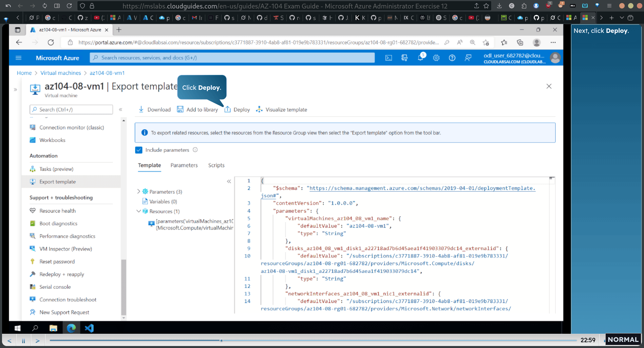The image size is (644, 348).
Task: Click the Deploy button in toolbar
Action: point(237,109)
